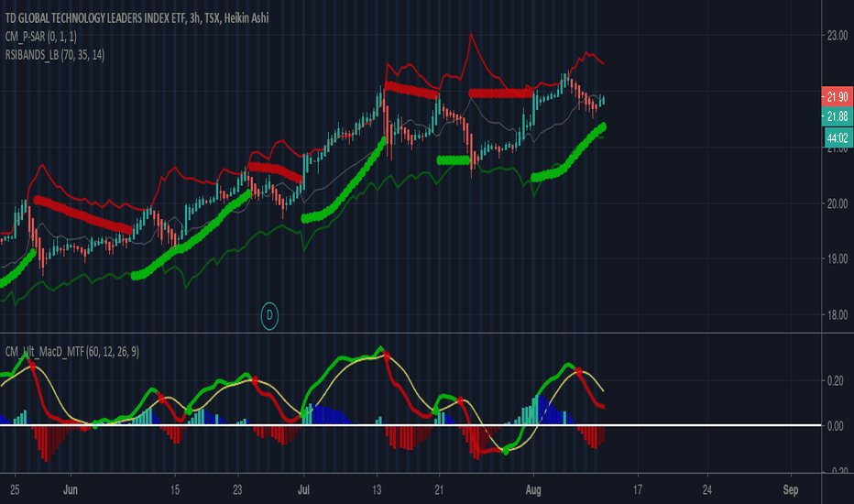Select the CM_Ult_MacD_MTF indicator label
Image resolution: width=854 pixels, height=504 pixels.
tap(71, 352)
